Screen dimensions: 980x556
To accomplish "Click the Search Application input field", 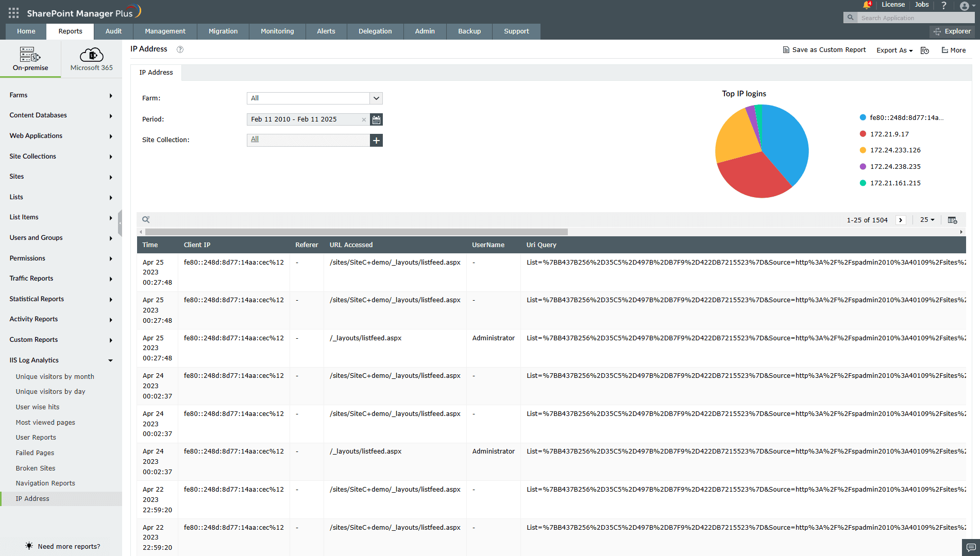I will tap(915, 18).
